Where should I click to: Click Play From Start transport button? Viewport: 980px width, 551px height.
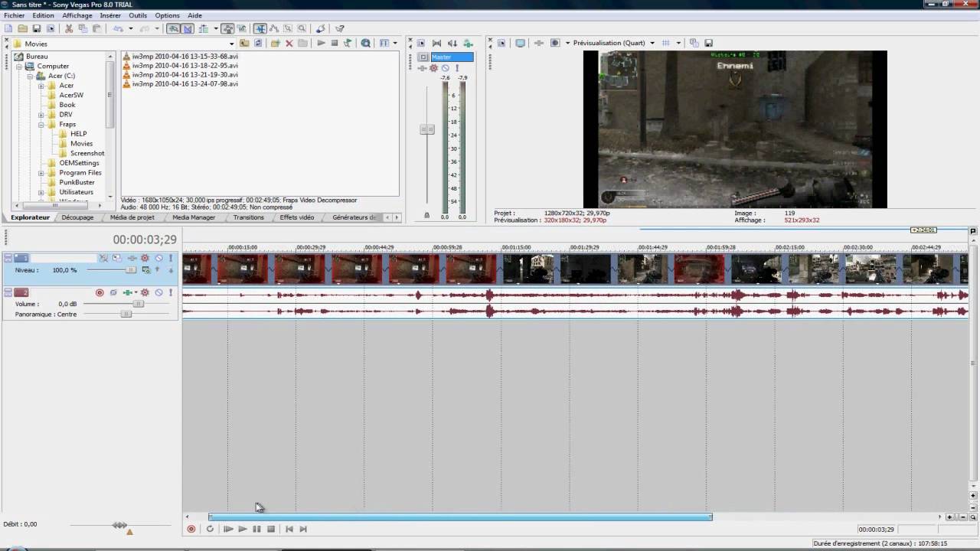point(228,529)
